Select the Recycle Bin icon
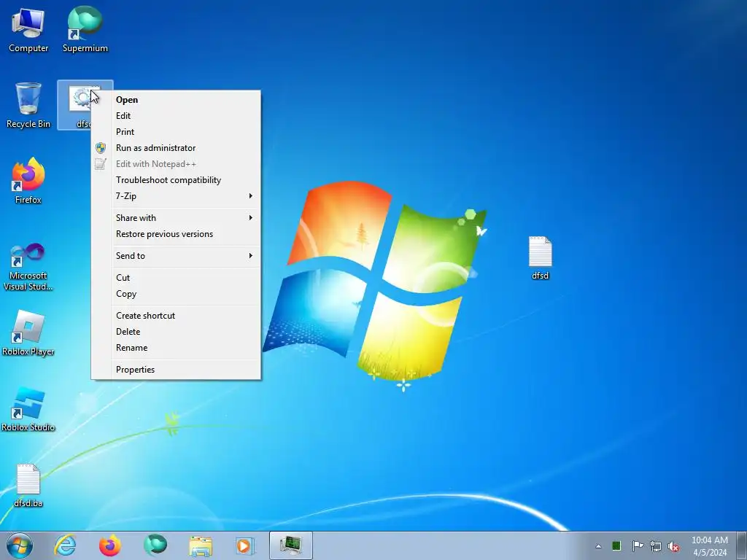This screenshot has height=560, width=747. [x=28, y=106]
